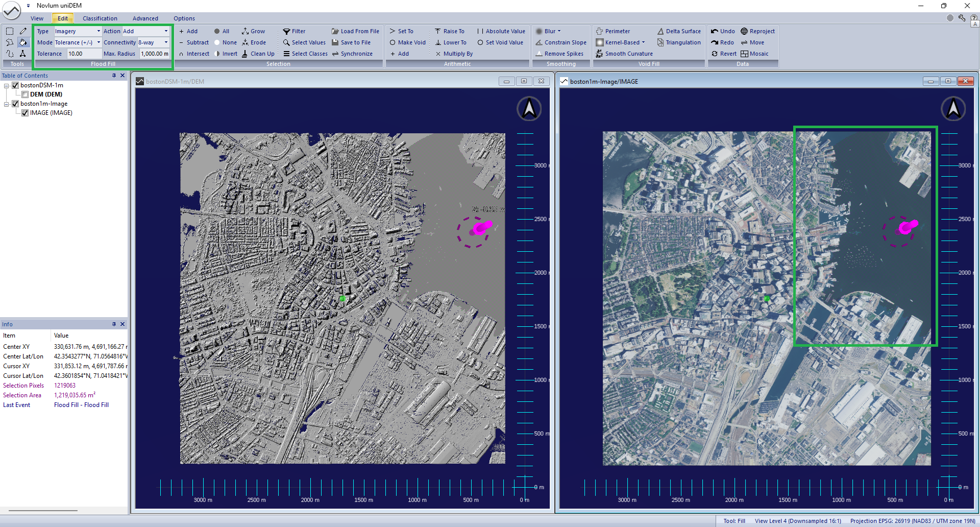This screenshot has height=527, width=980.
Task: Open the Mosaic data tool
Action: 754,54
